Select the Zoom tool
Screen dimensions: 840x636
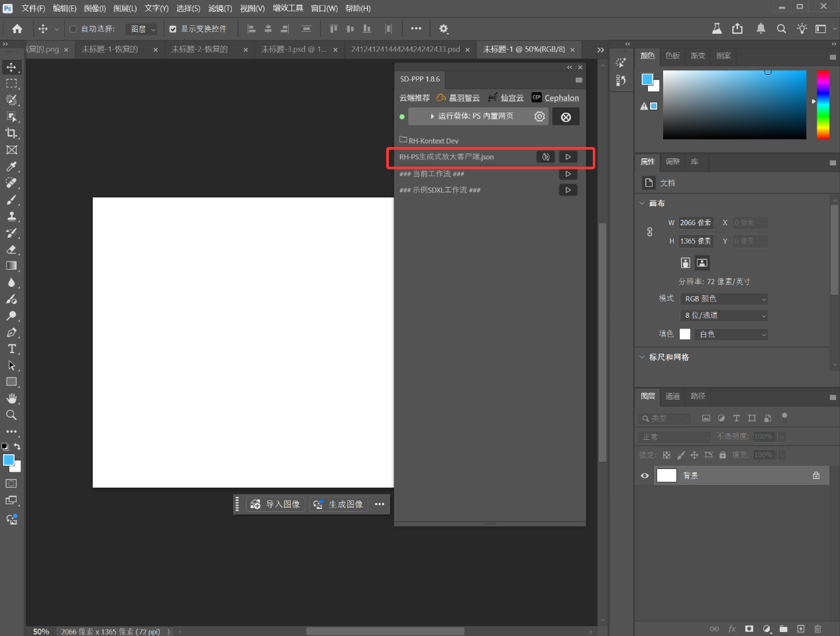pyautogui.click(x=11, y=415)
